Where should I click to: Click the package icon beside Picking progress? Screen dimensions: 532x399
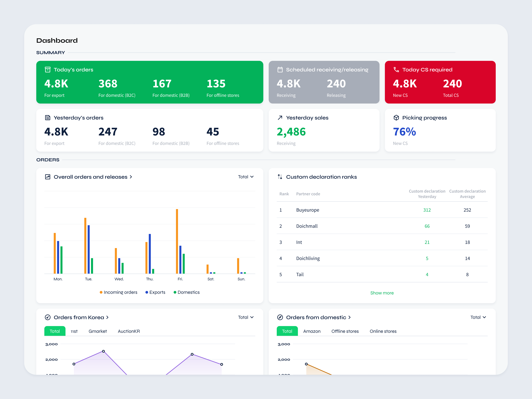click(396, 117)
